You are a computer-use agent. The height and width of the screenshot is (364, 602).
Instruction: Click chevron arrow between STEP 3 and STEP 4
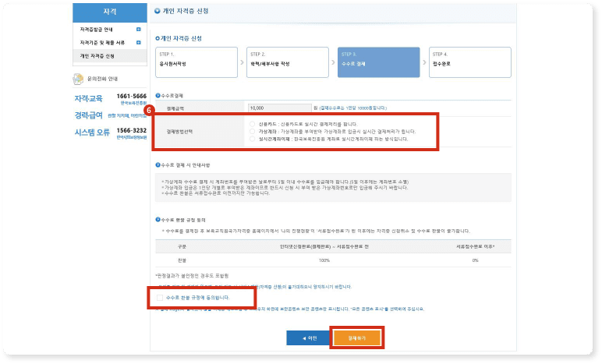[x=424, y=62]
